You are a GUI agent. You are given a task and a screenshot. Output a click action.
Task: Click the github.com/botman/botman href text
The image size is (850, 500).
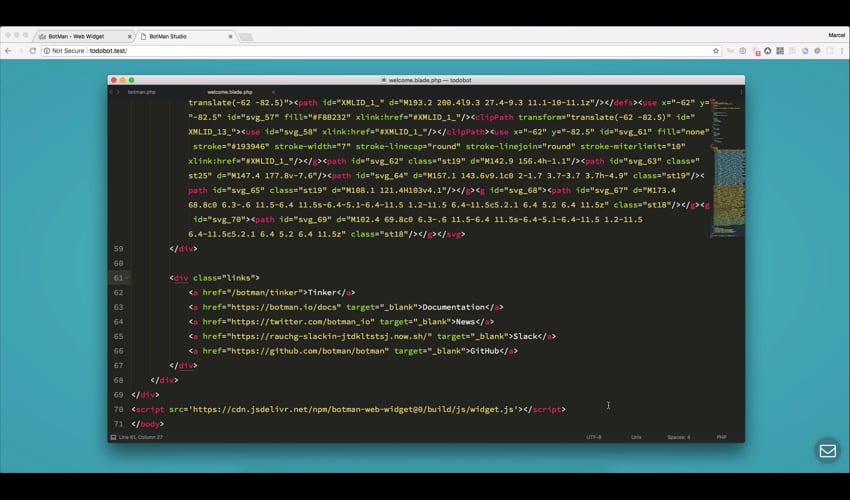click(x=308, y=351)
